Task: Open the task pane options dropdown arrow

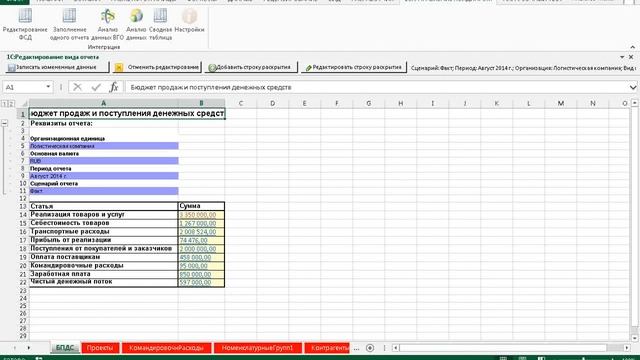Action: pyautogui.click(x=622, y=57)
